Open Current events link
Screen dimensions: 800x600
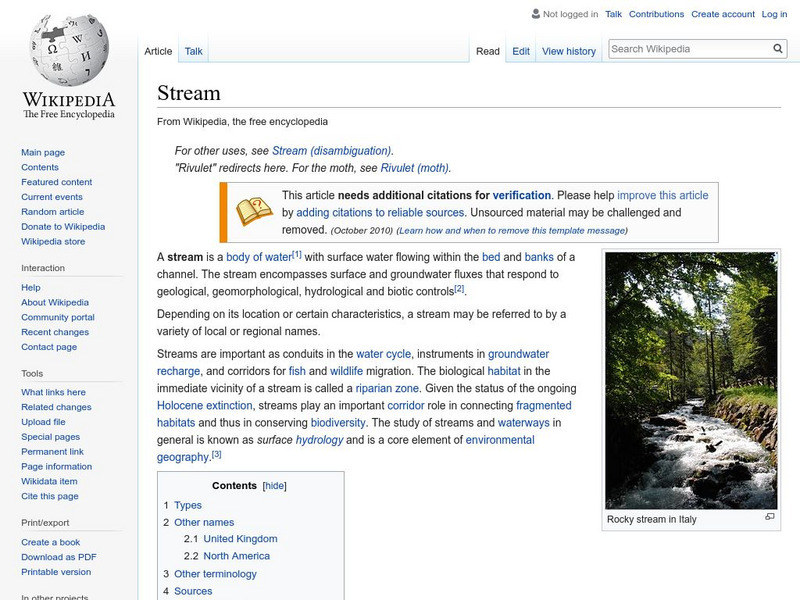52,196
